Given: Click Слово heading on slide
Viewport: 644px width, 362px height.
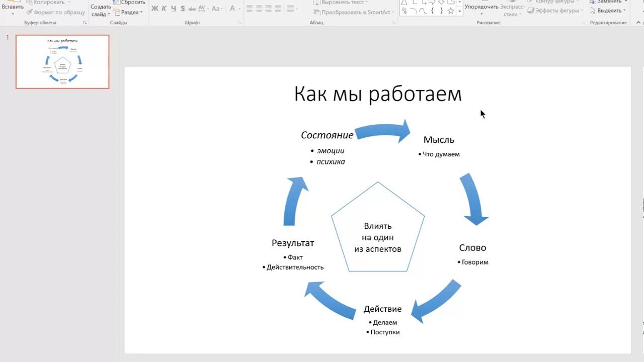Looking at the screenshot, I should [472, 248].
